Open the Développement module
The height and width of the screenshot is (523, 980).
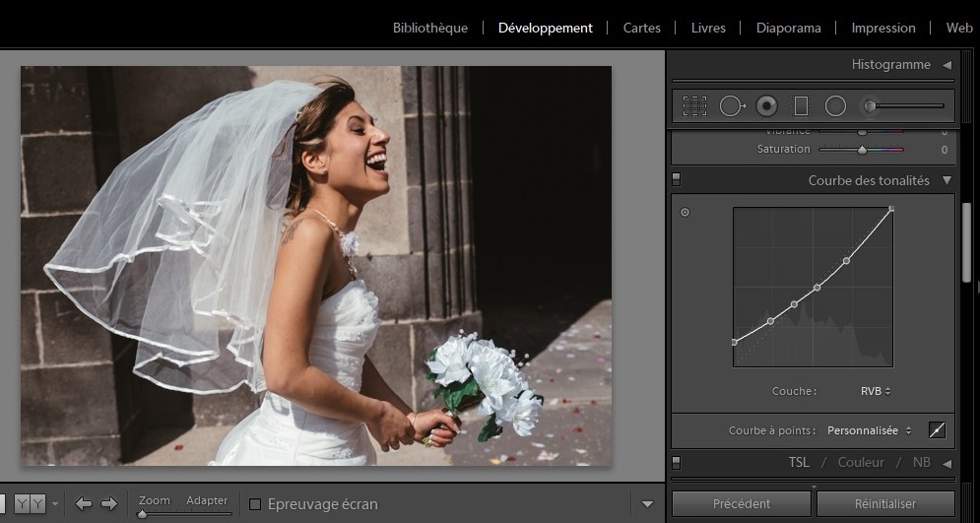pos(546,29)
